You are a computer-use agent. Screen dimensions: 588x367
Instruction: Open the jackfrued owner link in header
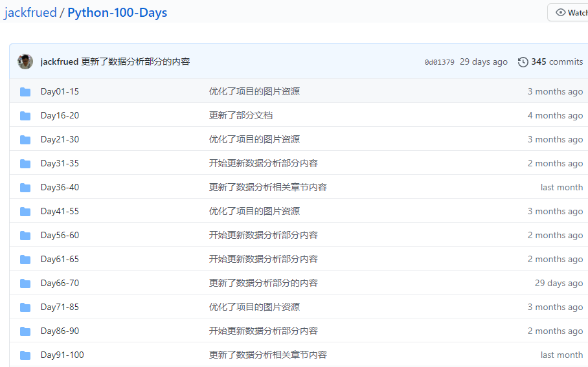pos(30,12)
